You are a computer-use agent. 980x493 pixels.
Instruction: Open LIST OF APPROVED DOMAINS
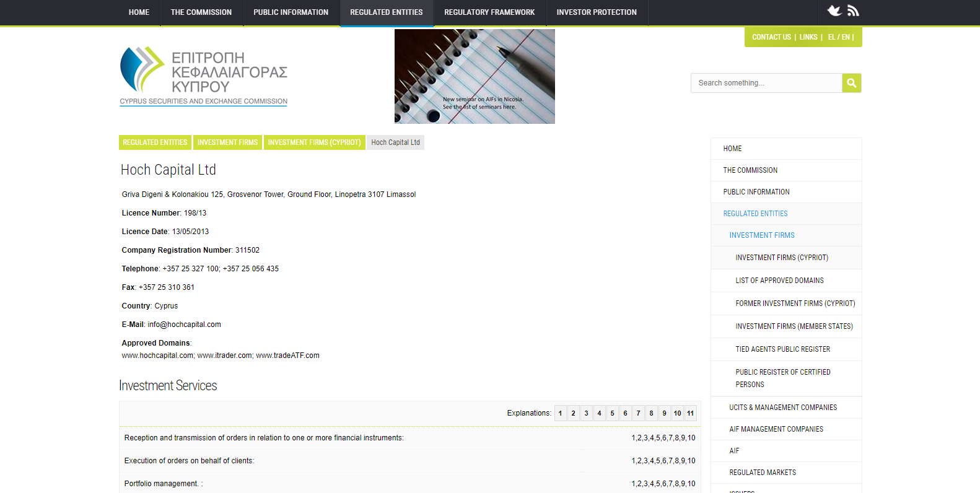point(786,281)
